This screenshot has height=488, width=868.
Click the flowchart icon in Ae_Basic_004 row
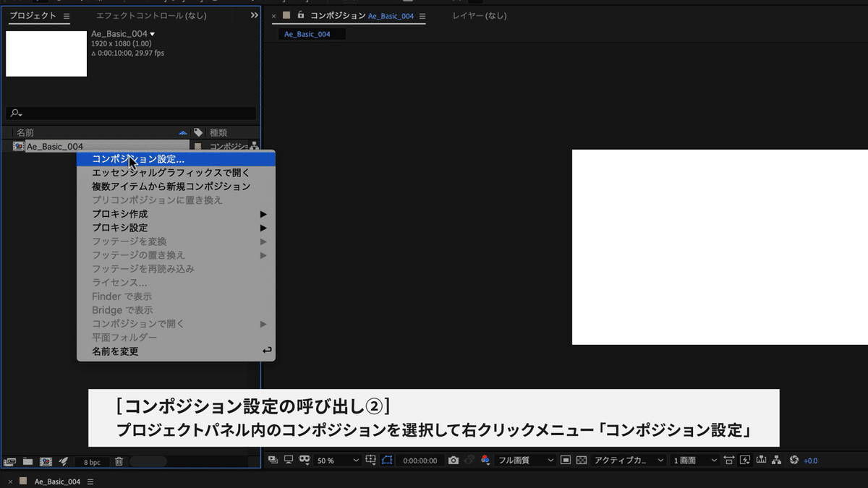click(x=254, y=146)
